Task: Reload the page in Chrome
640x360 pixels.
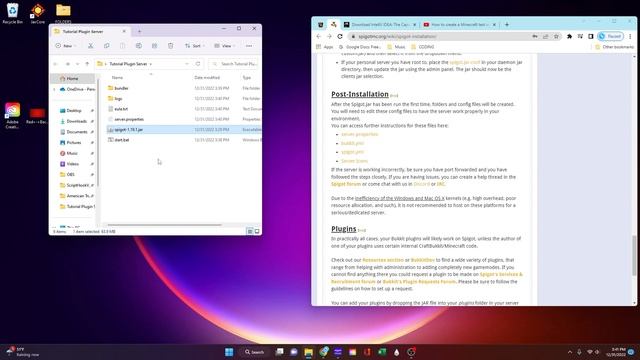Action: point(340,36)
